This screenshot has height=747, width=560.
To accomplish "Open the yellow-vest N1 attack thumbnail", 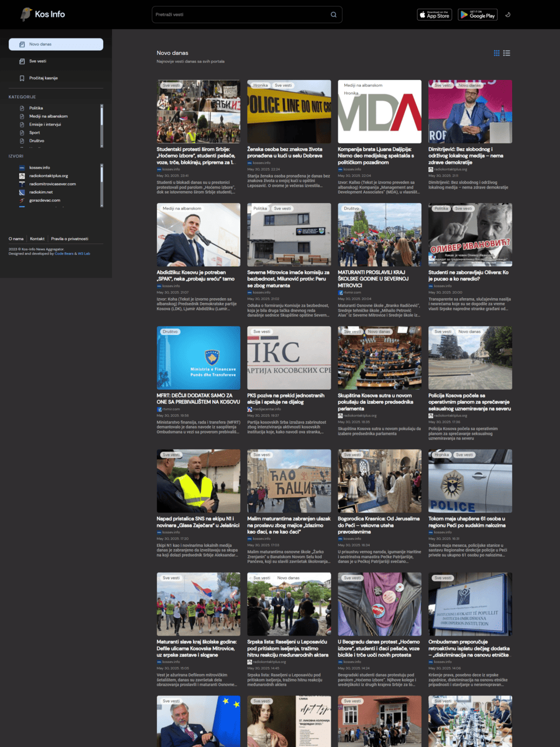I will (x=198, y=481).
